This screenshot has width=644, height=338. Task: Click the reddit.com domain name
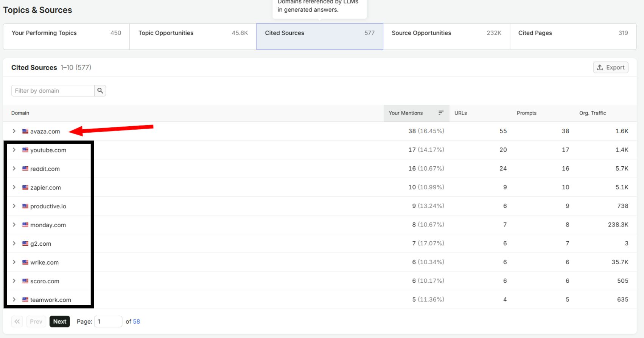click(x=45, y=169)
